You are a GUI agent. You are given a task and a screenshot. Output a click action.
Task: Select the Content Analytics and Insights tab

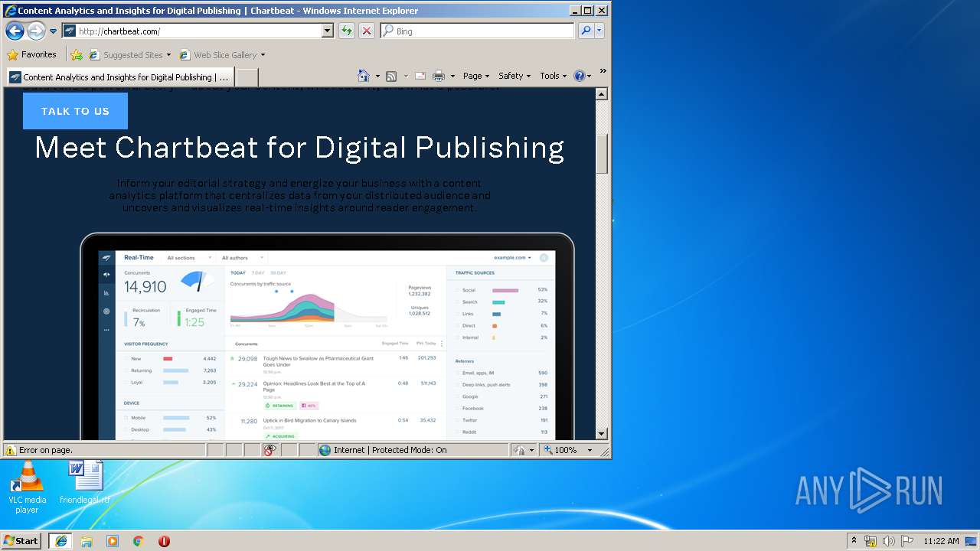point(119,77)
